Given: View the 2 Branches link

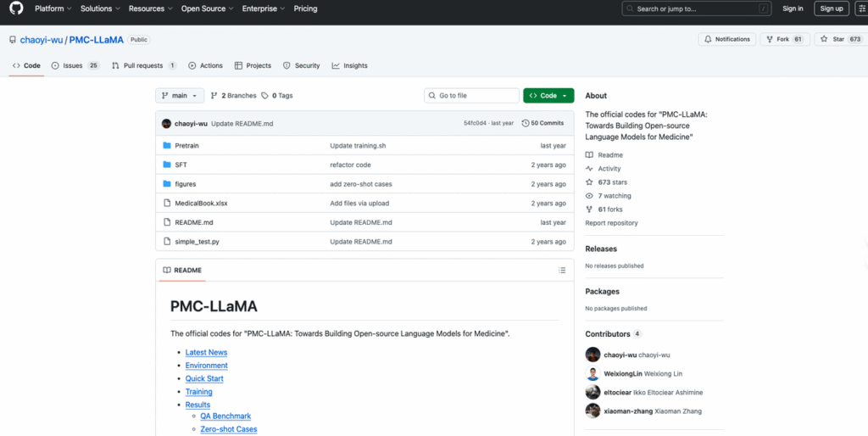Looking at the screenshot, I should (x=234, y=95).
